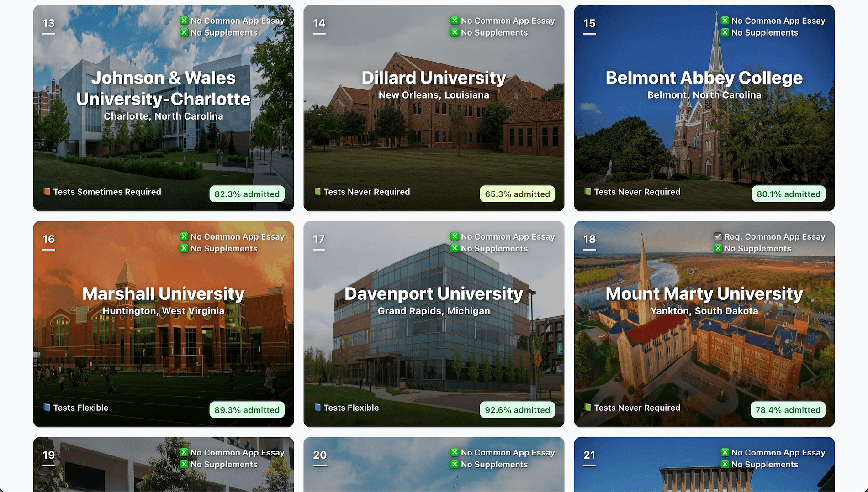Viewport: 868px width, 492px height.
Task: Click blue book icon on Marshall University card
Action: tap(47, 408)
